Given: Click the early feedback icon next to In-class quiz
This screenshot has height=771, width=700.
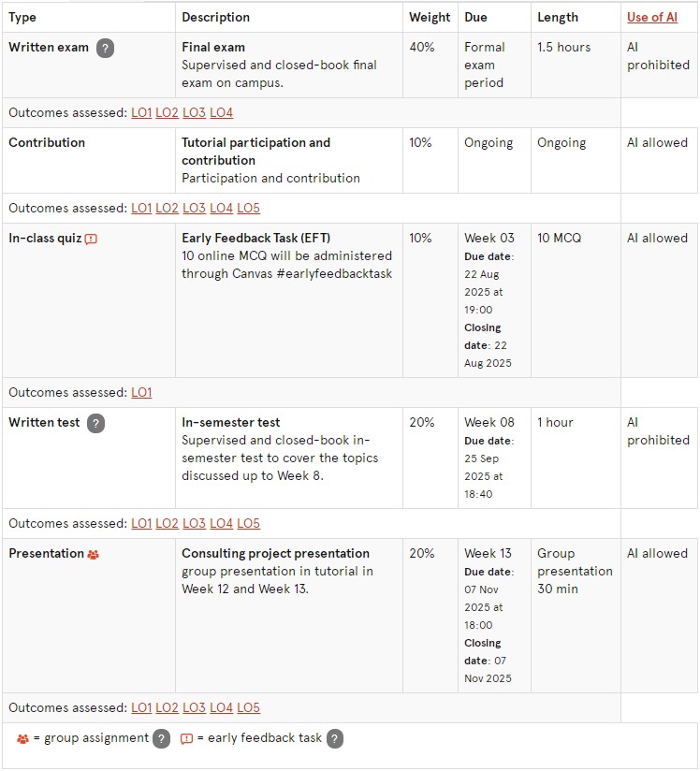Looking at the screenshot, I should 91,239.
